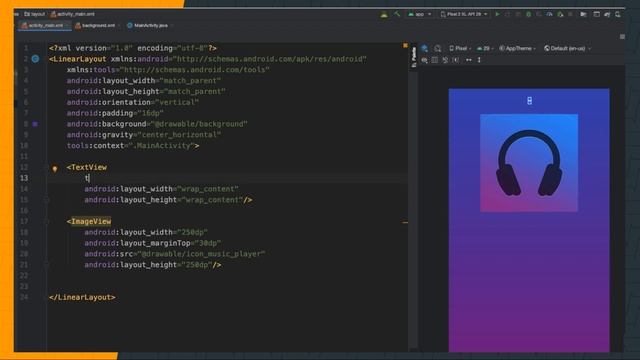Click the horizontal arrows expand icon
640x360 pixels.
469,60
